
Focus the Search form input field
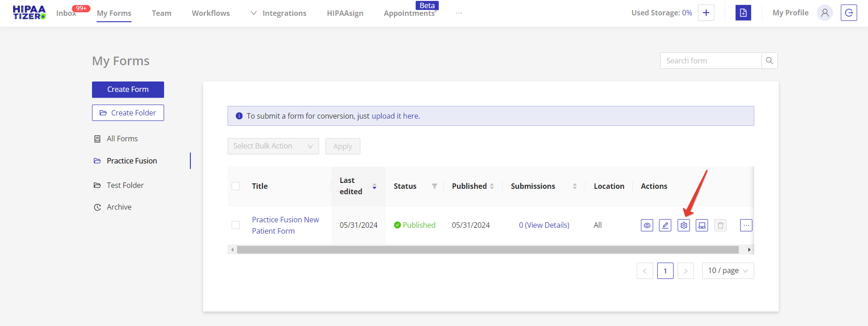[x=710, y=61]
